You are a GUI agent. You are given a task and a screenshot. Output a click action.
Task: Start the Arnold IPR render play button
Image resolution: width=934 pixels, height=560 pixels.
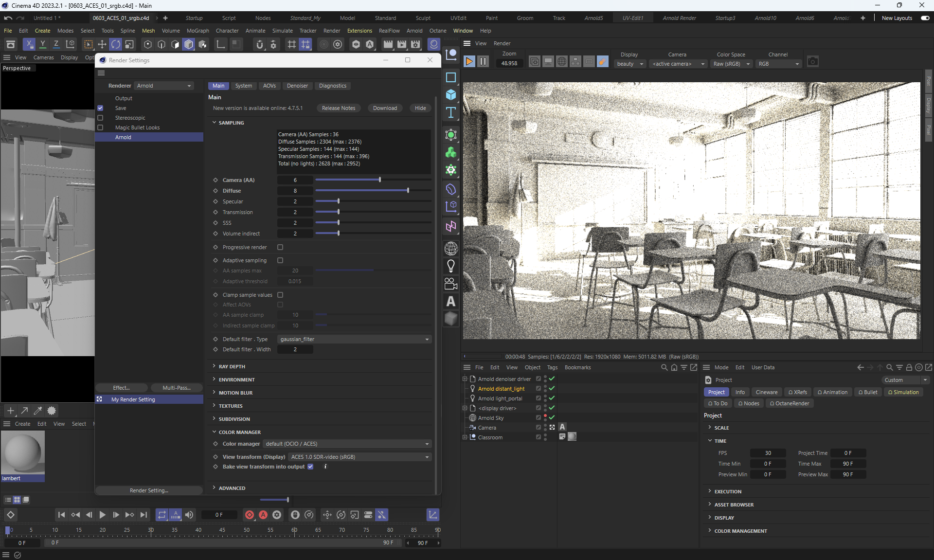point(469,61)
